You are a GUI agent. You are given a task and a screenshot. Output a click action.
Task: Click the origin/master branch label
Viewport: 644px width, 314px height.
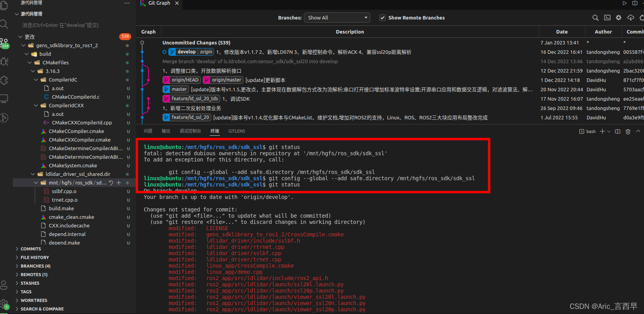tap(223, 80)
